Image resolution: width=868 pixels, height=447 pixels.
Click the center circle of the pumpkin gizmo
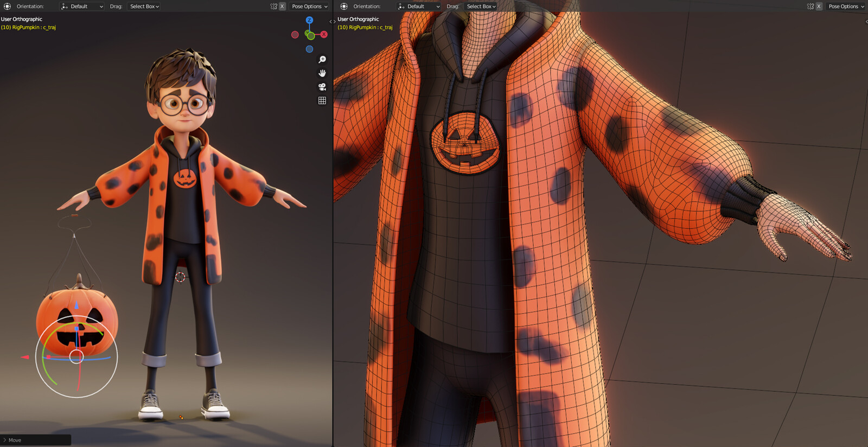point(76,356)
